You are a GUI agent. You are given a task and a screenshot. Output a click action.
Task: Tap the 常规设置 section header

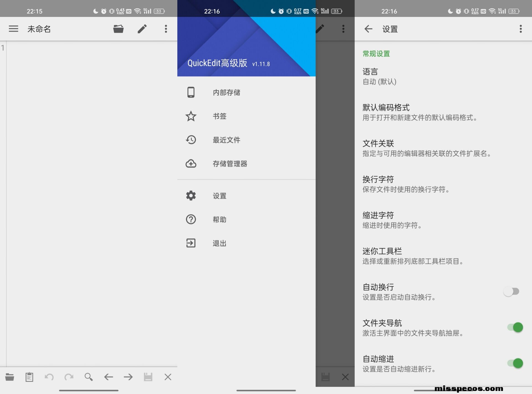tap(376, 53)
